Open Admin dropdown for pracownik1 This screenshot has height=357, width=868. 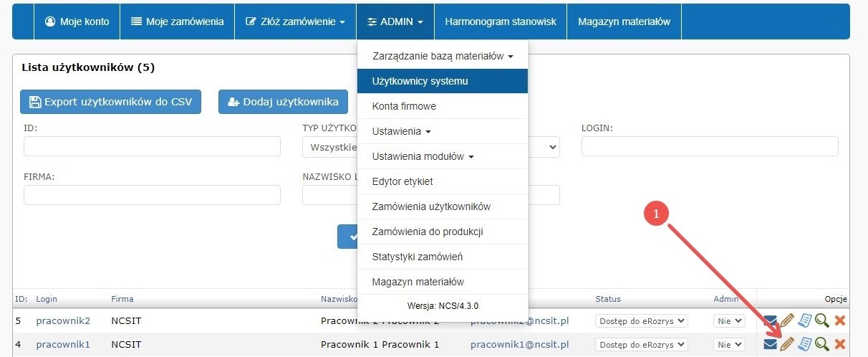click(x=729, y=345)
